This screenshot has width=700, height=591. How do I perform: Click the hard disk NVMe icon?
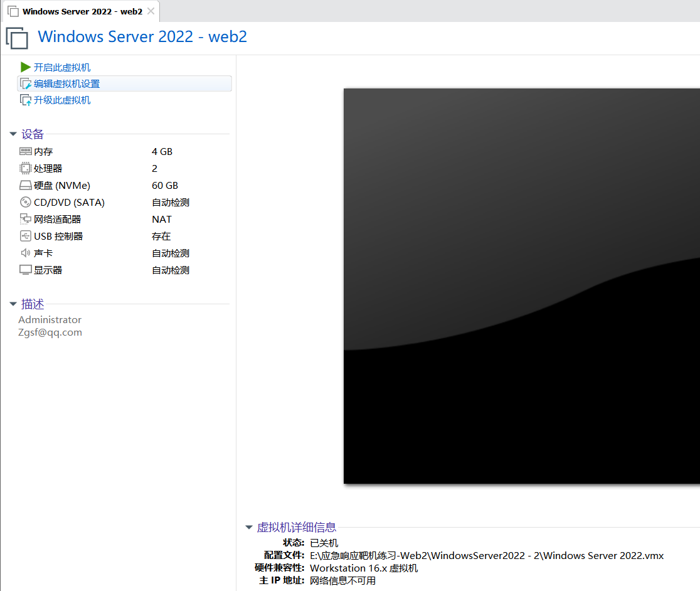(26, 185)
